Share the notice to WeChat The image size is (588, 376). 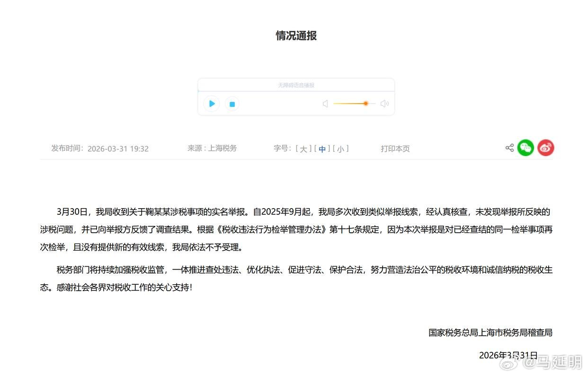526,148
